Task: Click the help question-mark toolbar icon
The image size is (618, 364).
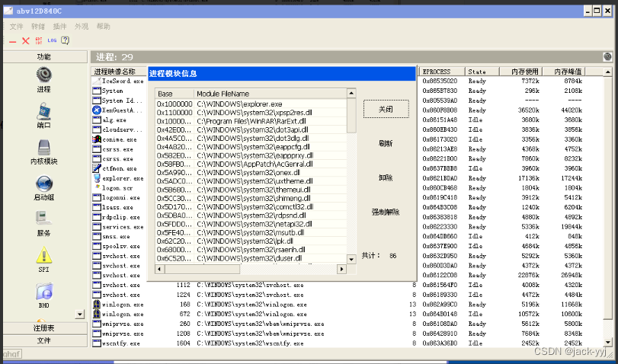Action: click(x=66, y=40)
